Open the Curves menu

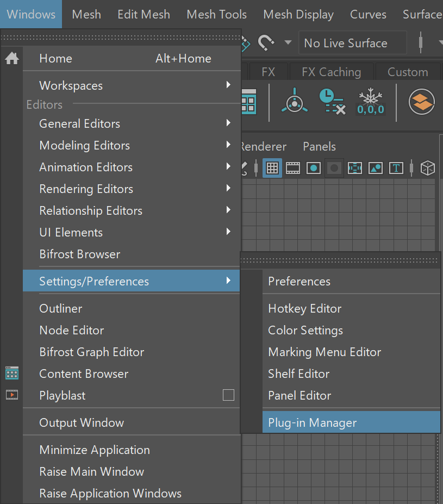pyautogui.click(x=368, y=14)
